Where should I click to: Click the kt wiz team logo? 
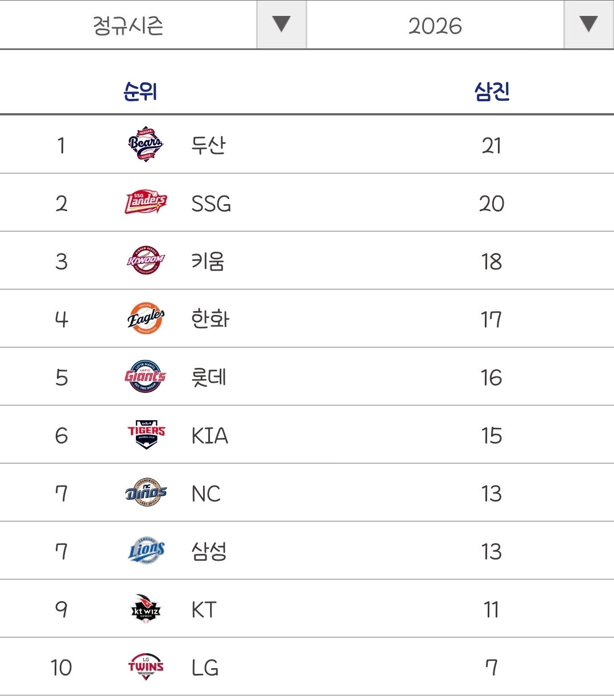click(x=146, y=610)
